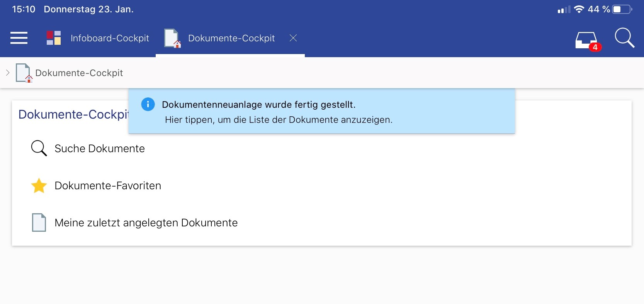Show Meine zuletzt angelegten Dokumente
This screenshot has width=644, height=304.
coord(146,223)
